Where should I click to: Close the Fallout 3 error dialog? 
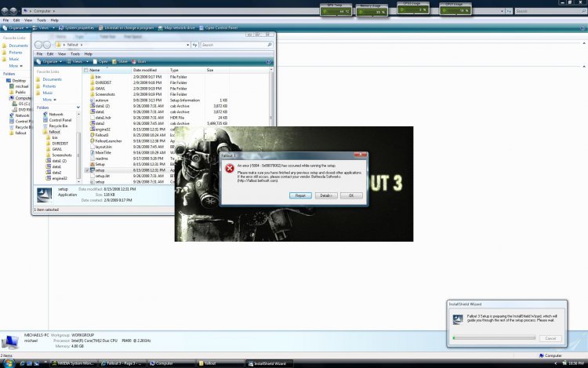(361, 155)
